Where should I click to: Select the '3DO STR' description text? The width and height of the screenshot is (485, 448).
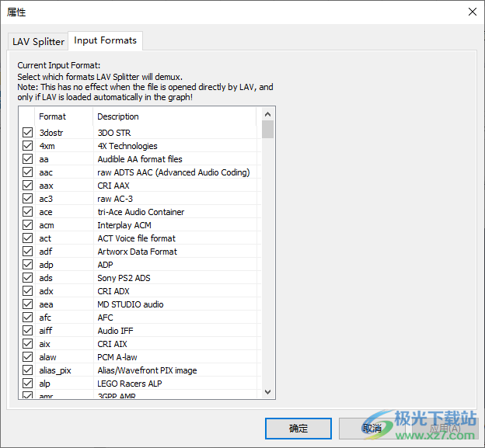114,133
